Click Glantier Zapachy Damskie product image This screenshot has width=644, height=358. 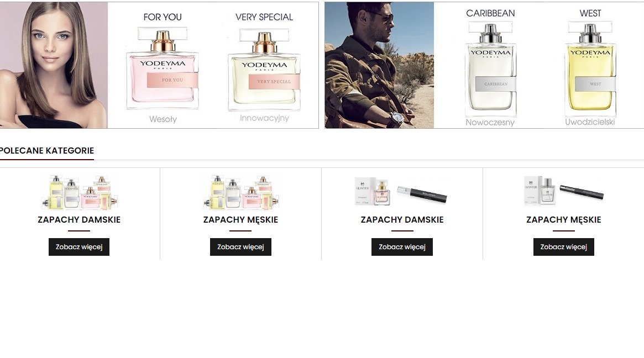point(401,191)
